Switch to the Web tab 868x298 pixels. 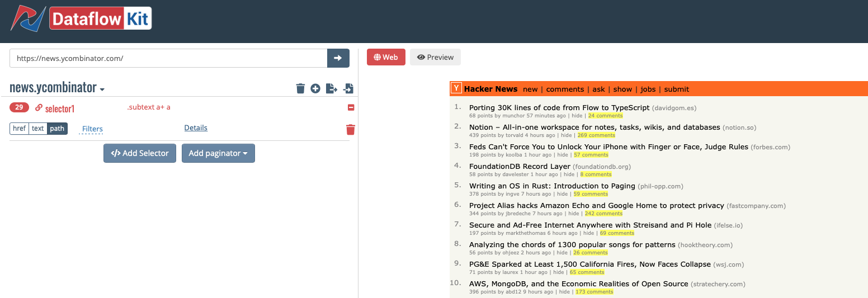click(386, 57)
